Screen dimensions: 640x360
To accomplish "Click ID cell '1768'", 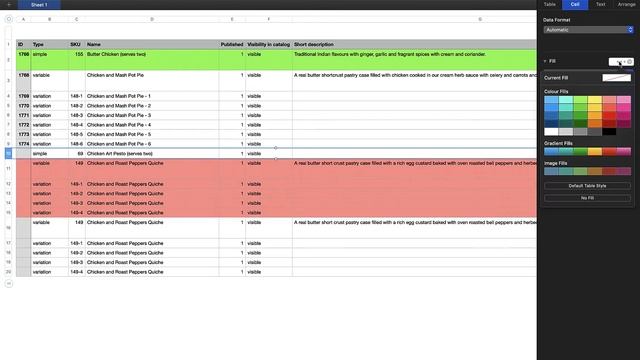I will (24, 80).
